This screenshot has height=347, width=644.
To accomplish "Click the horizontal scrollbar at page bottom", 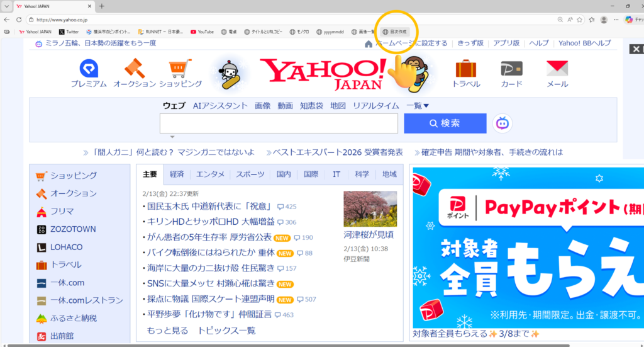I will 283,344.
